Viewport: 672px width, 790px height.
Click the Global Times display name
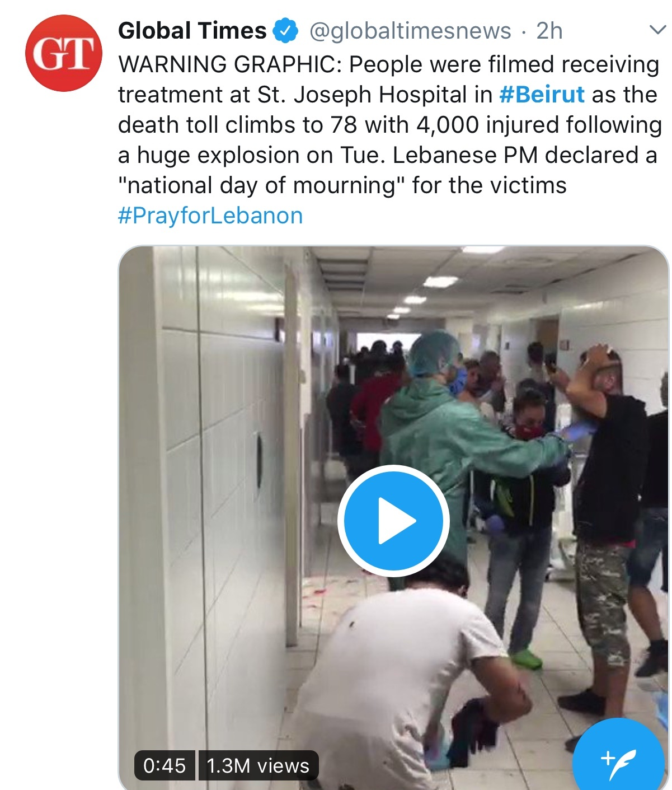pyautogui.click(x=192, y=30)
